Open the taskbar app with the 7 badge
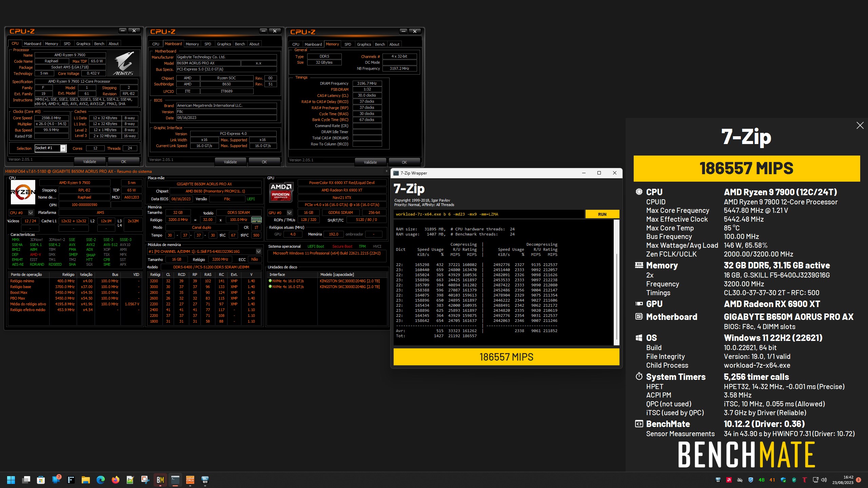The width and height of the screenshot is (868, 488). tap(56, 480)
